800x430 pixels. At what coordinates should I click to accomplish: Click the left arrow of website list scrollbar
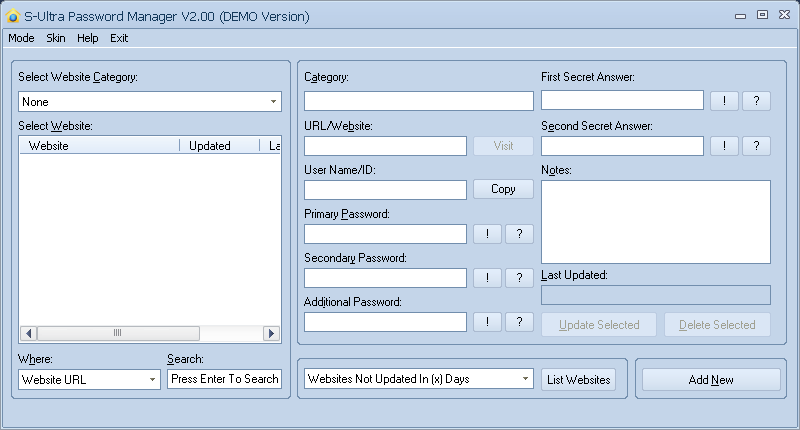[x=29, y=334]
